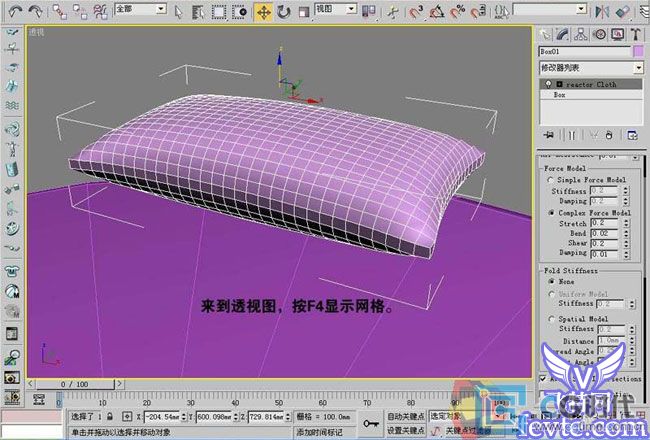This screenshot has height=440, width=650.
Task: Toggle the Angle Snap icon
Action: pos(437,12)
